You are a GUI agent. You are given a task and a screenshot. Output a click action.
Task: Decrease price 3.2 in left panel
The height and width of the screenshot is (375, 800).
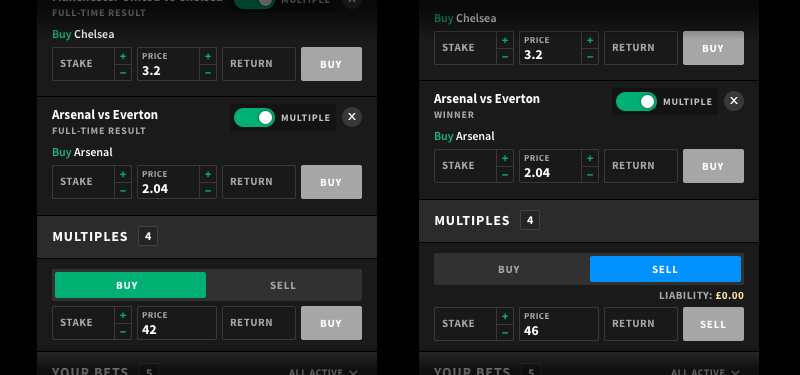point(208,73)
